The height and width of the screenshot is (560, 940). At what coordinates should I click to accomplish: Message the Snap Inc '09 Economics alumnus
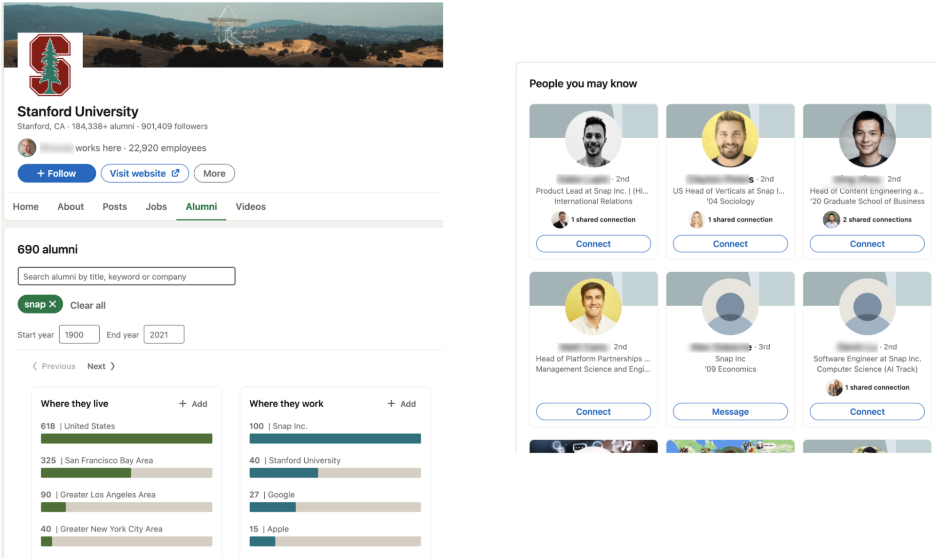(x=730, y=411)
